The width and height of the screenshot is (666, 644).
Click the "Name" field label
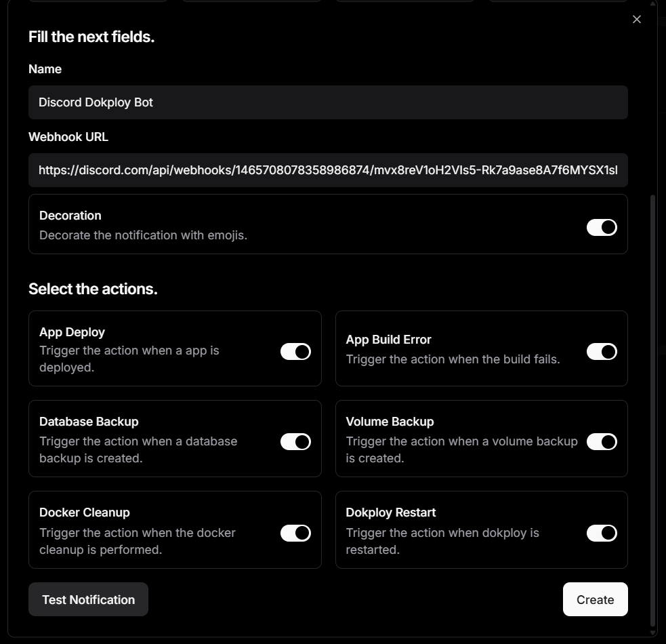tap(45, 69)
